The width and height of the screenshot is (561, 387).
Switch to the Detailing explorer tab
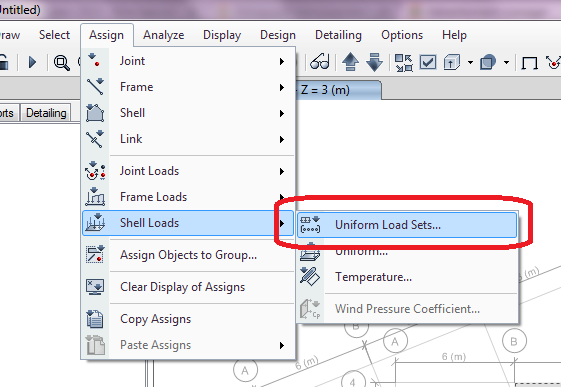coord(46,113)
